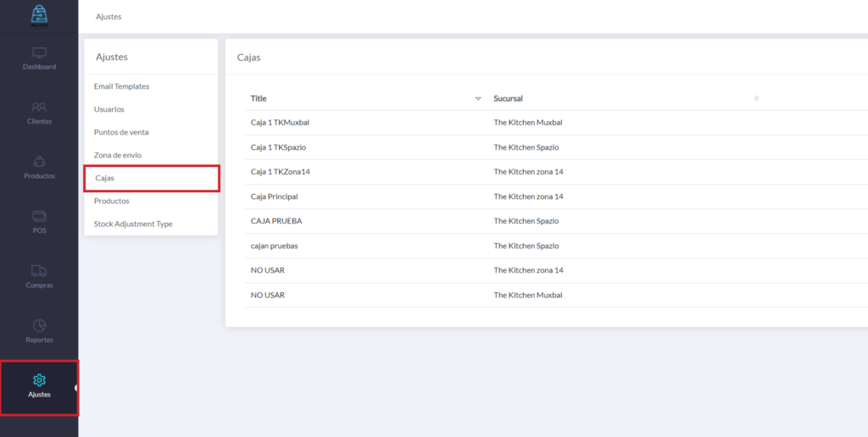Viewport: 868px width, 437px height.
Task: Open the Dashboard monitor icon
Action: click(x=39, y=53)
